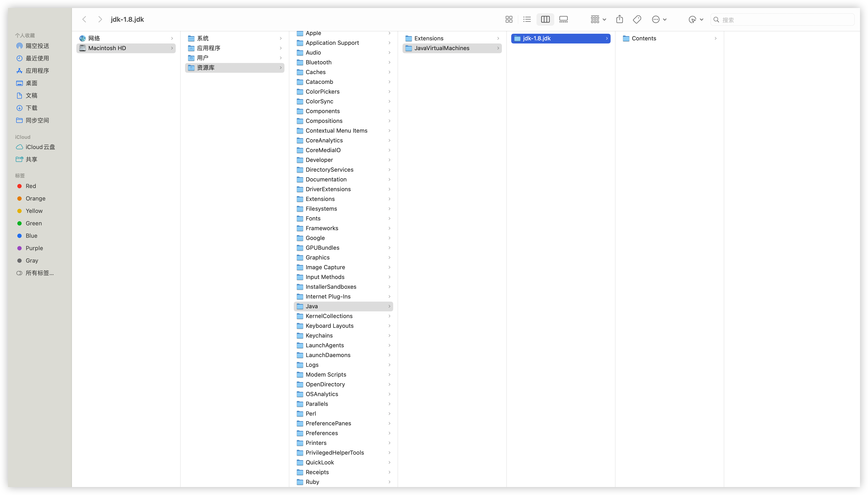Viewport: 868px width, 495px height.
Task: Click the Share toolbar icon
Action: click(619, 19)
